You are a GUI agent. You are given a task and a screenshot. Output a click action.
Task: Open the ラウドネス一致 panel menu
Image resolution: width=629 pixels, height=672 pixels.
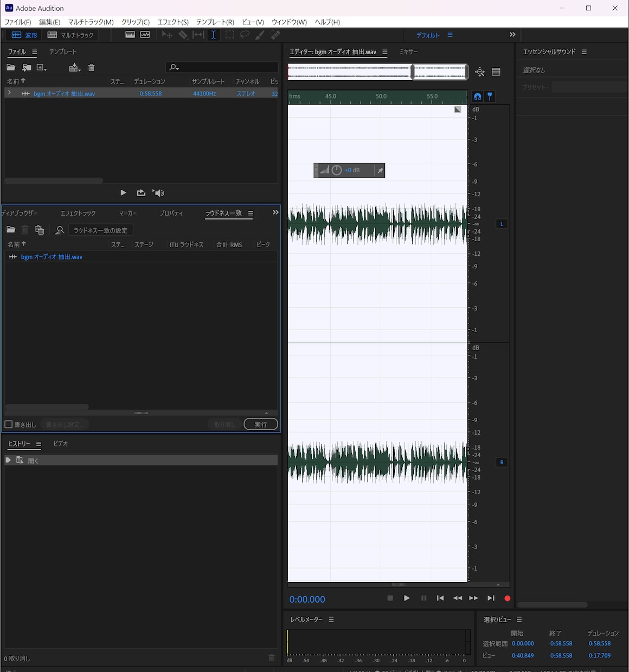251,214
